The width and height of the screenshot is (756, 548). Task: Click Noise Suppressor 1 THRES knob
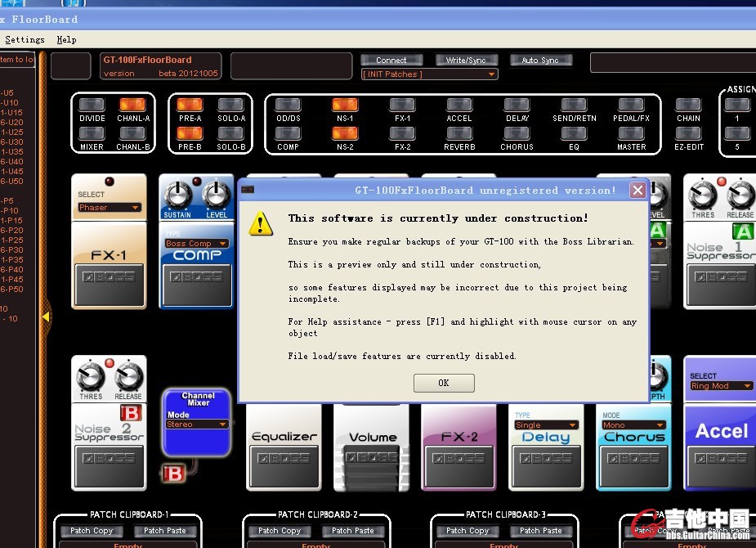click(703, 195)
